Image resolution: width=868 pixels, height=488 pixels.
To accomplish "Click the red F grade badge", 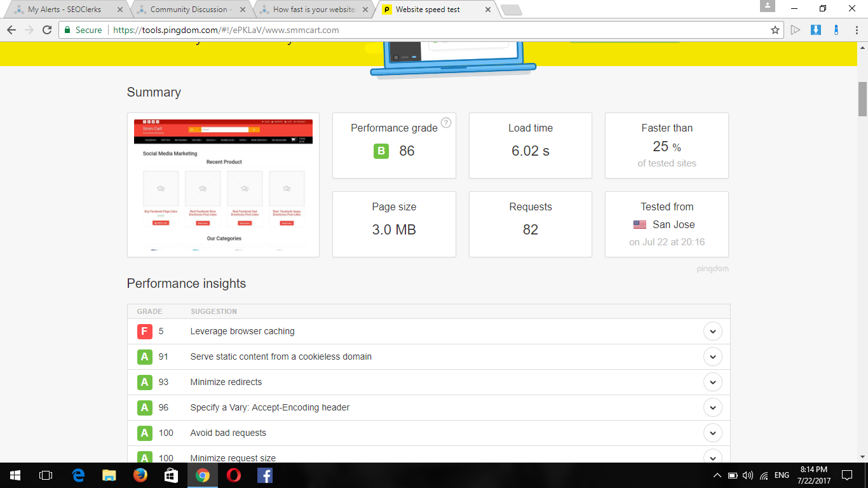I will point(145,331).
